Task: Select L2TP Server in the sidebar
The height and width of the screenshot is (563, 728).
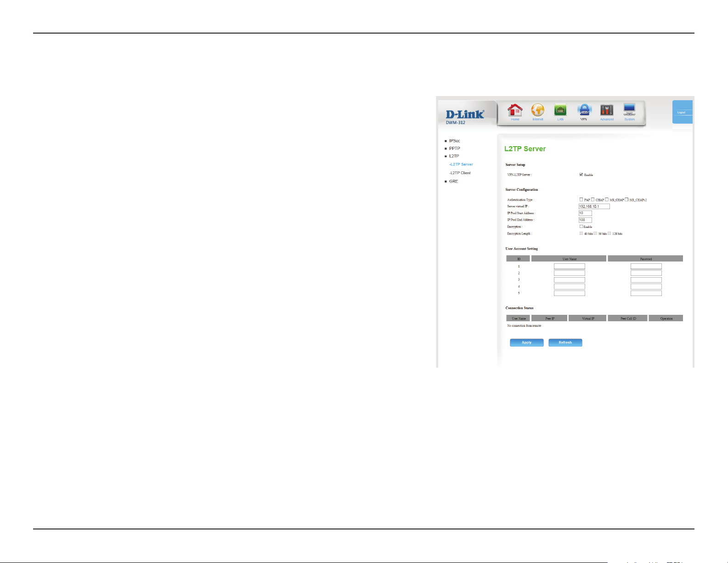Action: click(x=461, y=165)
